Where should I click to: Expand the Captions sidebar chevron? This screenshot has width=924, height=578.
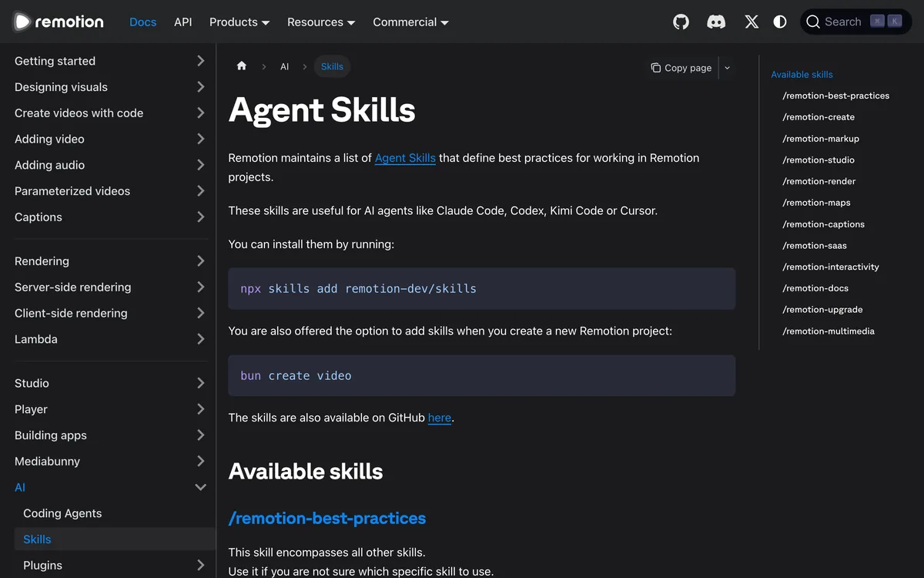(x=200, y=217)
